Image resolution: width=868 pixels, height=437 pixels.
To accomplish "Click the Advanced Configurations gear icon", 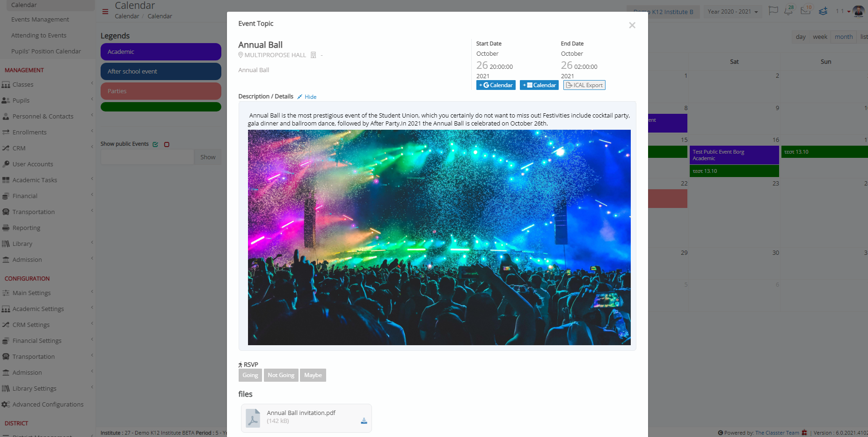I will tap(6, 405).
